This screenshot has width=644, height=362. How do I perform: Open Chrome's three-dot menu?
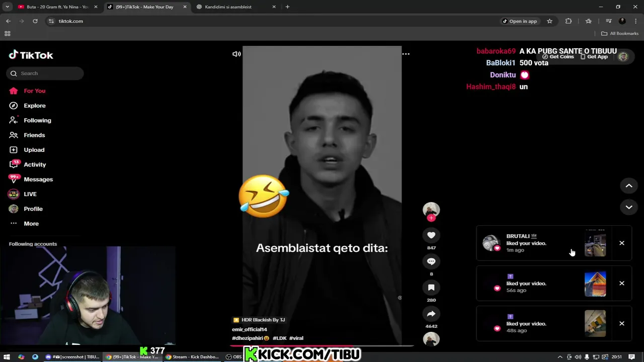click(x=636, y=21)
